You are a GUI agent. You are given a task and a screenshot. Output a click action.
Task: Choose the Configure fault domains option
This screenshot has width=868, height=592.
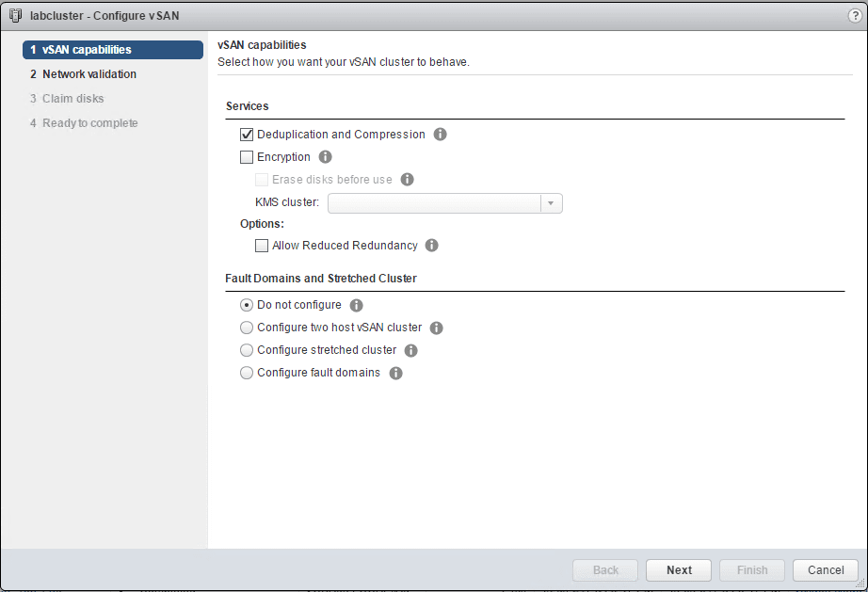pyautogui.click(x=248, y=373)
